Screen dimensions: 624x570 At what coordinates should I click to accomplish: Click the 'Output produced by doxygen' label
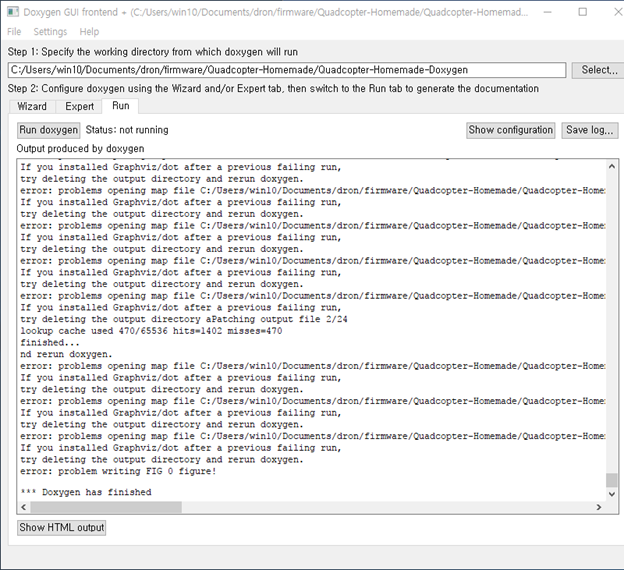click(x=80, y=148)
